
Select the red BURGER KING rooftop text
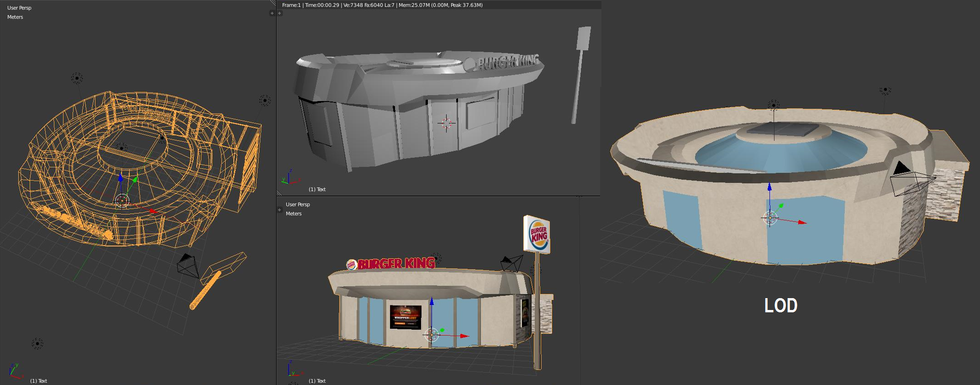395,264
